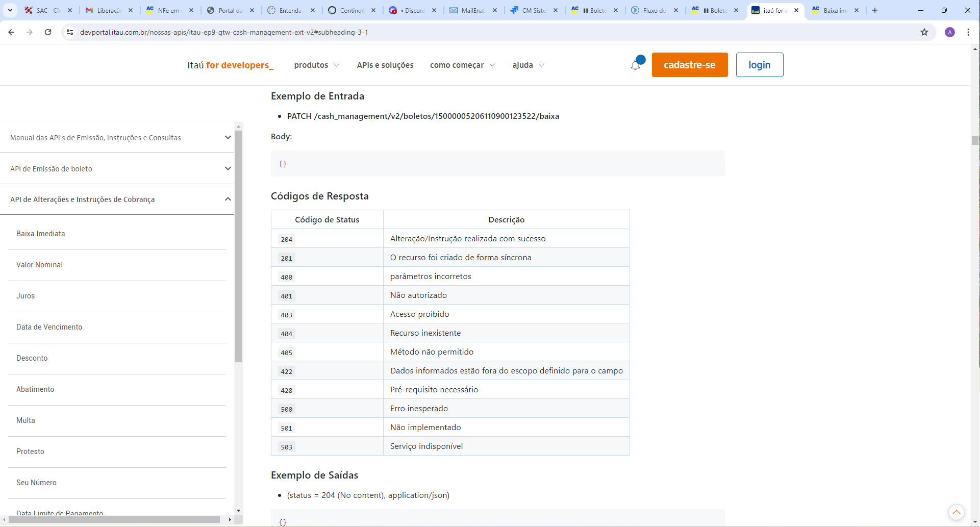The image size is (980, 527).
Task: Expand API de Emissão de boleto section
Action: 117,169
